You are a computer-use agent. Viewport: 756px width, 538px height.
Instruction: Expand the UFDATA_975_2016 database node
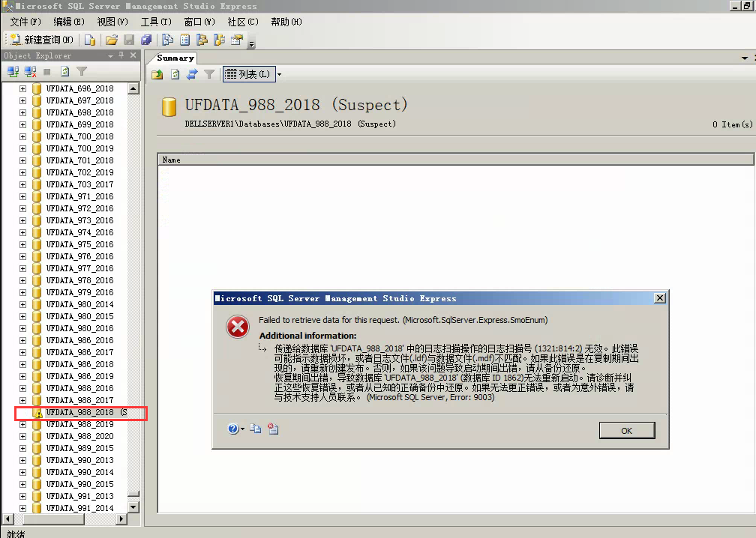[x=22, y=244]
